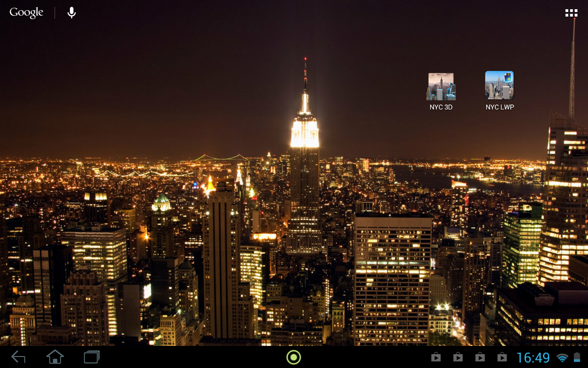Open the 16:49 clock status panel
588x368 pixels.
tap(533, 357)
